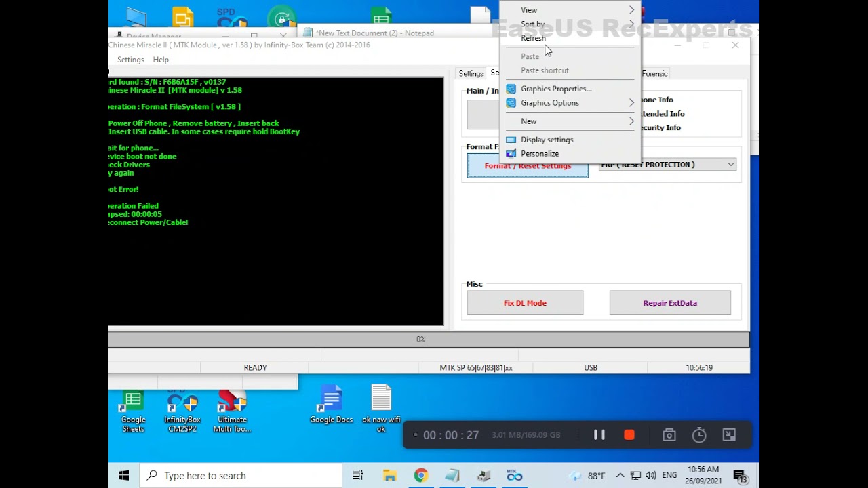Open Display settings from the context menu

click(570, 140)
